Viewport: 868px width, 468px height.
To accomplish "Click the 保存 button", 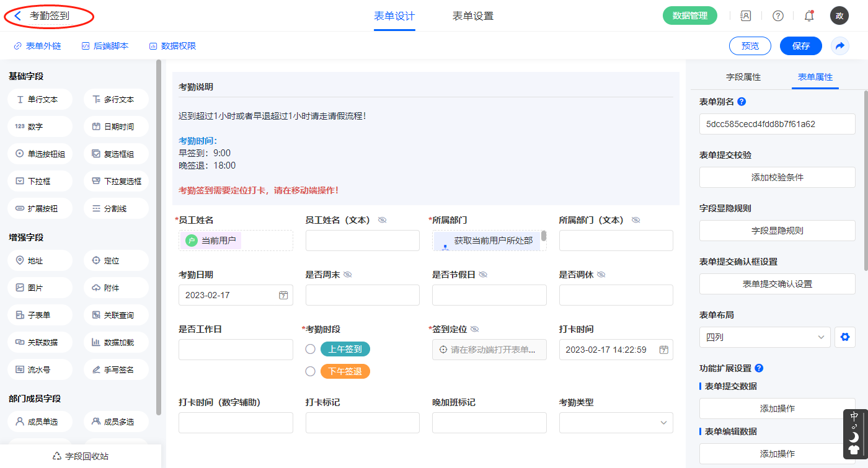I will coord(800,46).
